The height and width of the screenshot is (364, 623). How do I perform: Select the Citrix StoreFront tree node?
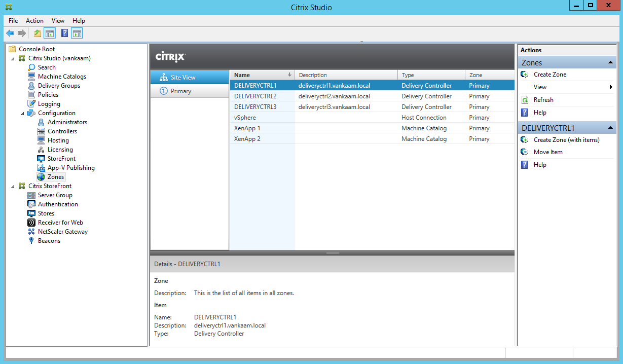(50, 186)
